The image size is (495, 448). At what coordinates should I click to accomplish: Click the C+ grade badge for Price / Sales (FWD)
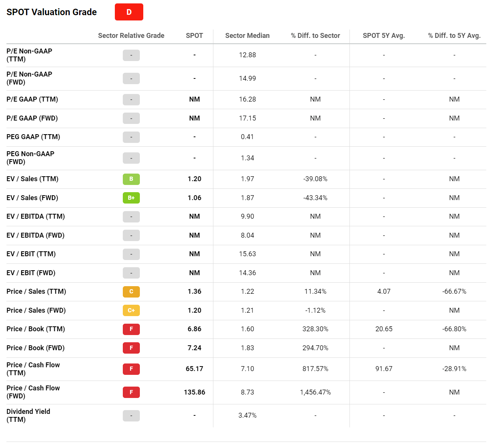[x=131, y=310]
